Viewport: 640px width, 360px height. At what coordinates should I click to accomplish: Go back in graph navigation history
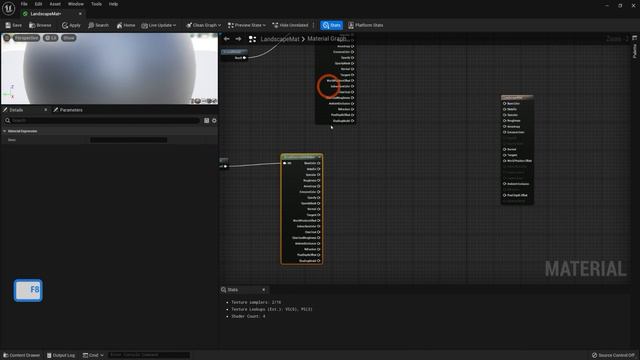[227, 39]
